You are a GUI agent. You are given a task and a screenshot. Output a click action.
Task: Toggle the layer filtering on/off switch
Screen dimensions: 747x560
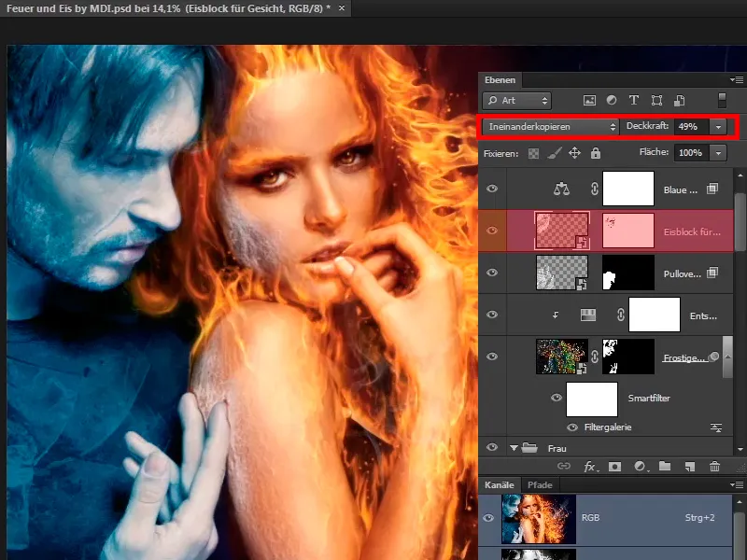[722, 100]
